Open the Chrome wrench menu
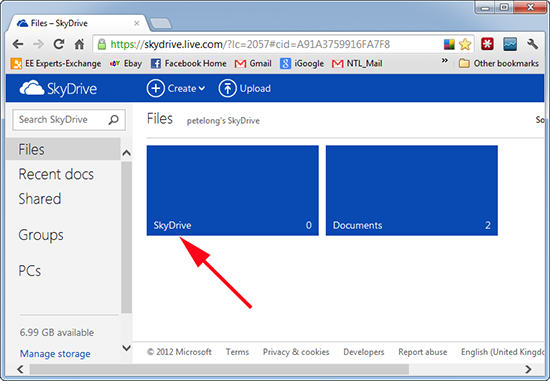The width and height of the screenshot is (550, 381). coord(532,44)
